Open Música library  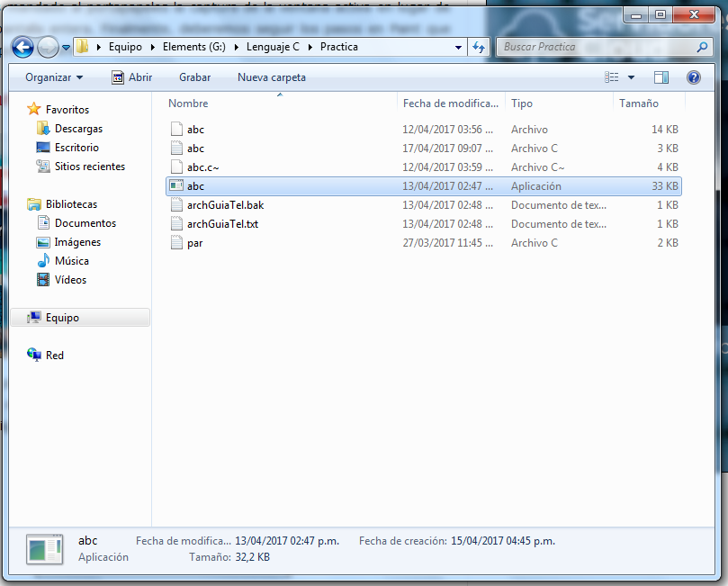pyautogui.click(x=72, y=261)
